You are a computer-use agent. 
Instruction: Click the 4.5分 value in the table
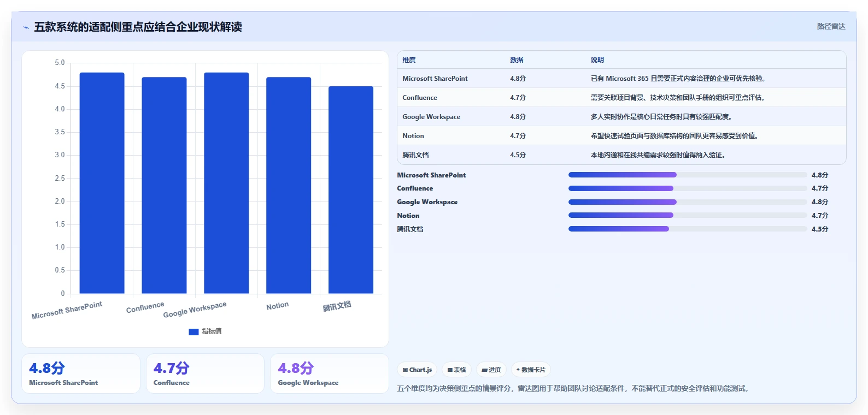(518, 155)
